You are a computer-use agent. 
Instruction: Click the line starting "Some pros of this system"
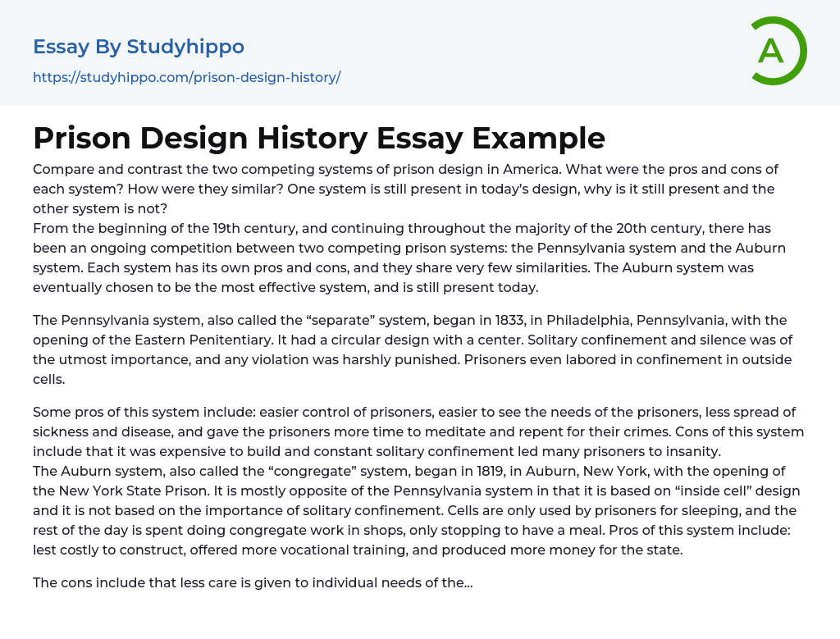click(246, 412)
